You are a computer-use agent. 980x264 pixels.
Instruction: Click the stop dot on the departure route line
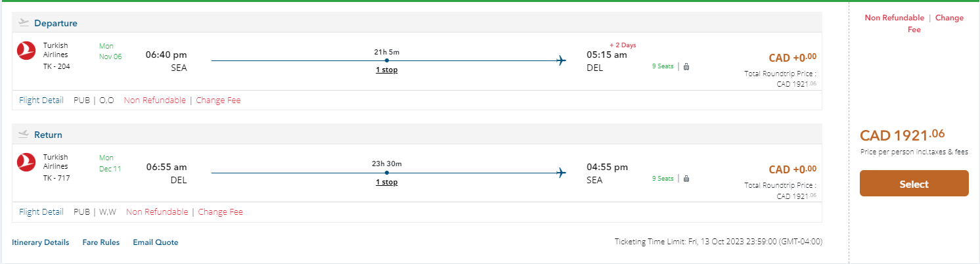387,61
